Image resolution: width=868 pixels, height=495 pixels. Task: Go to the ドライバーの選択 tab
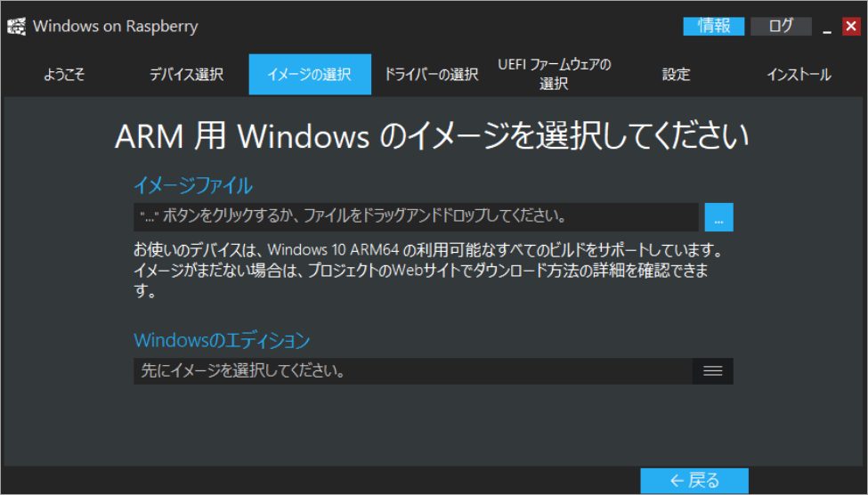[x=432, y=74]
